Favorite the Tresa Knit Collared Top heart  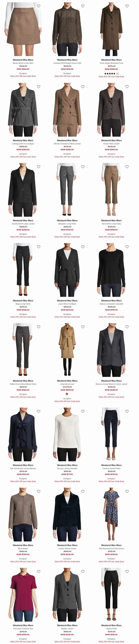(39, 571)
